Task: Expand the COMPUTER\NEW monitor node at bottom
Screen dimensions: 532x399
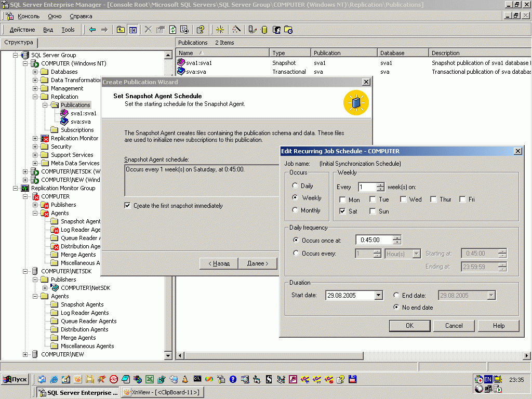Action: [x=25, y=354]
